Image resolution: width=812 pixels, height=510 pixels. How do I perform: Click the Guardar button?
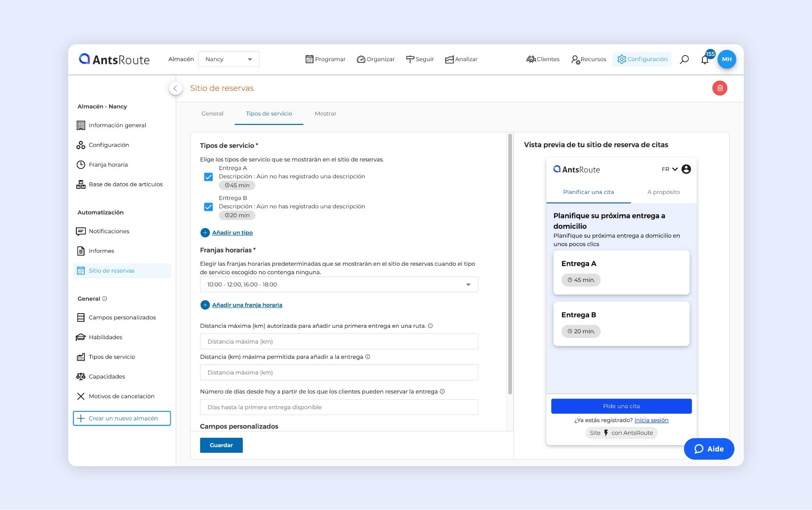coord(221,445)
